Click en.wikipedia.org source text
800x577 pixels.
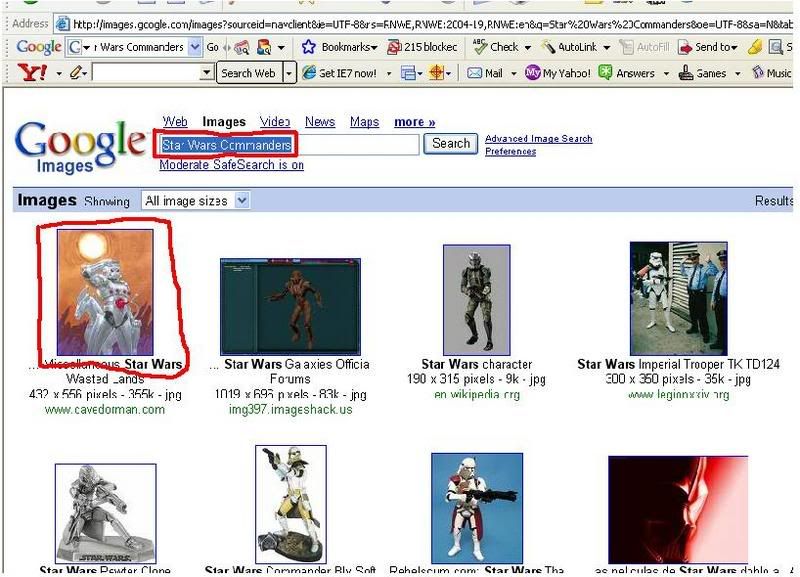coord(477,394)
